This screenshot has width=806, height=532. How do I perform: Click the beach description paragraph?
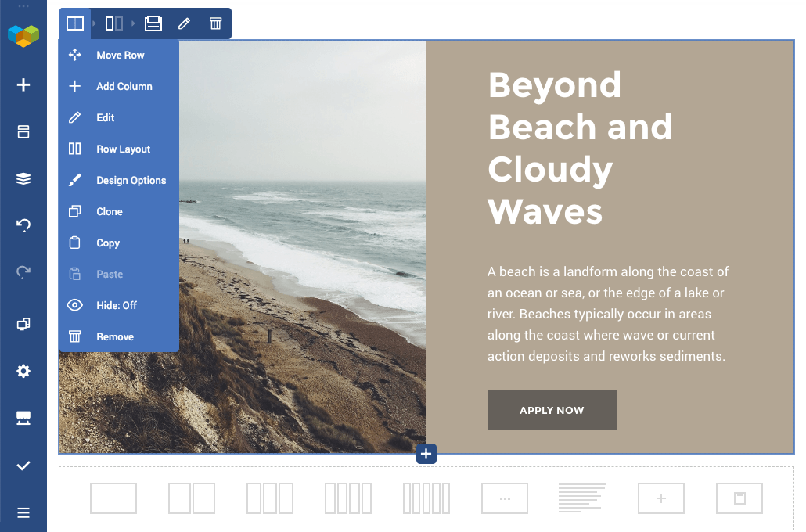pos(607,314)
